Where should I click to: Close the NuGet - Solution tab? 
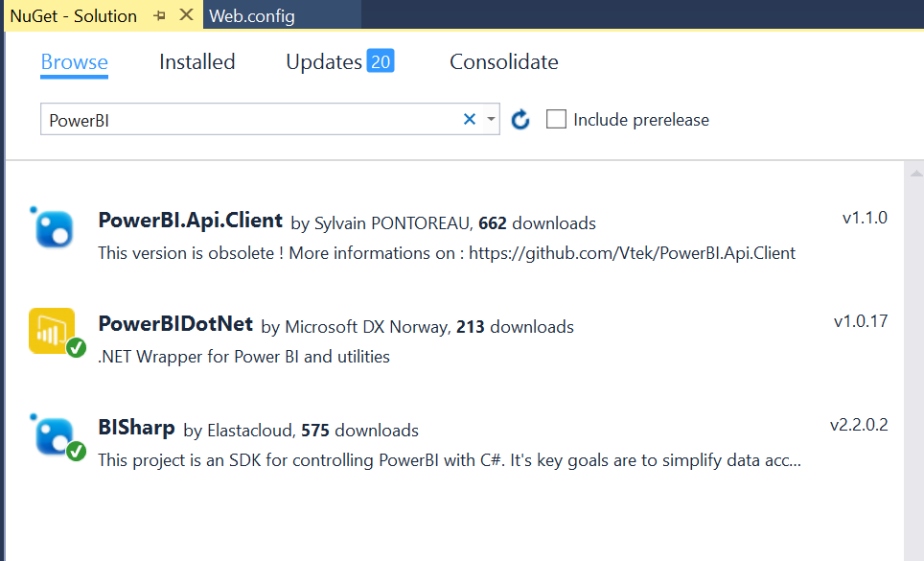pos(186,15)
